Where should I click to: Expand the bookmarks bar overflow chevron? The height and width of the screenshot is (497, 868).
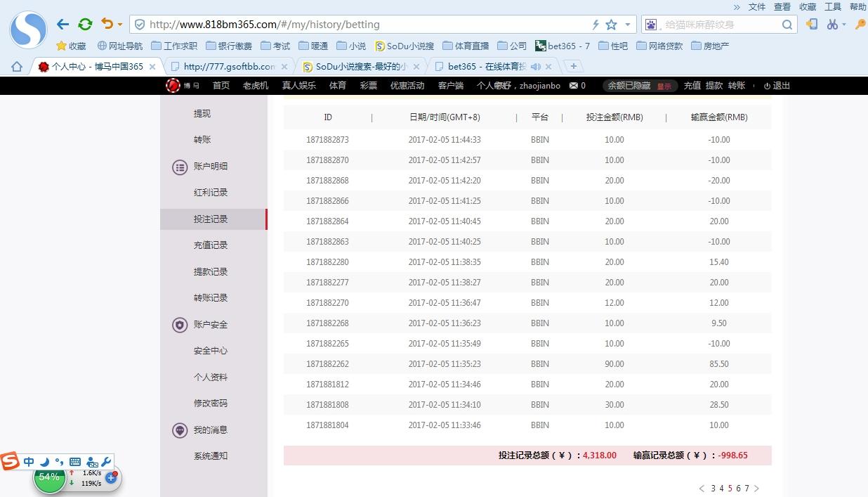pos(737,7)
